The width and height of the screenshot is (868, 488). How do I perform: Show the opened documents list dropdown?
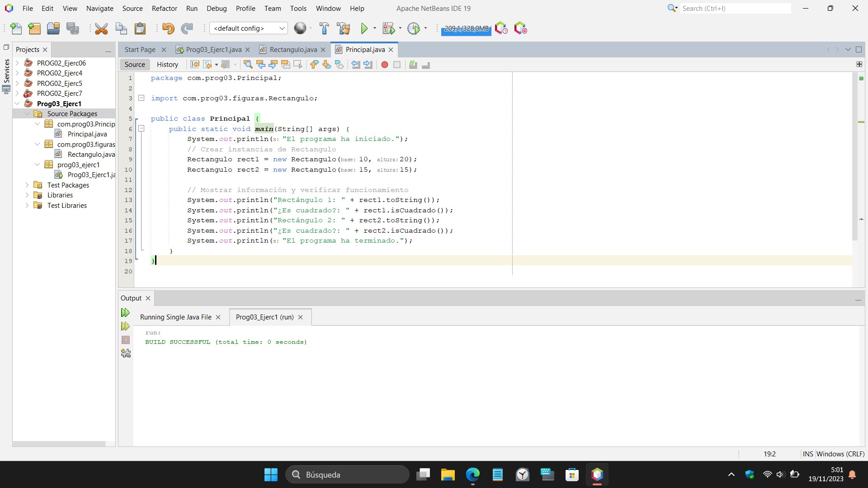848,50
